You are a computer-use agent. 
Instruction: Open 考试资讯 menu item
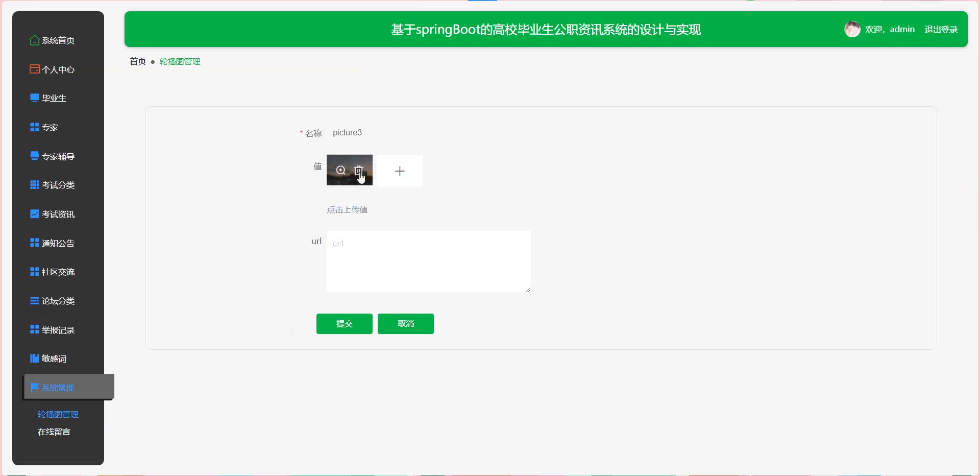pos(58,214)
